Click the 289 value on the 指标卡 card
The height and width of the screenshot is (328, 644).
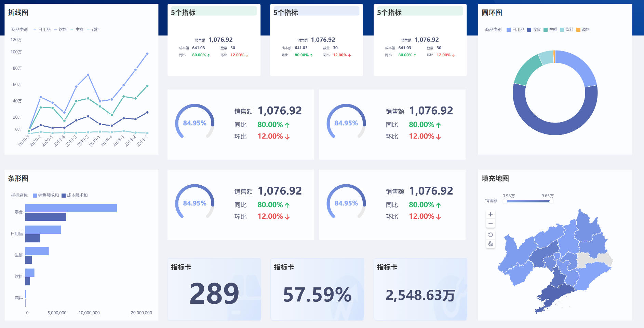click(215, 293)
